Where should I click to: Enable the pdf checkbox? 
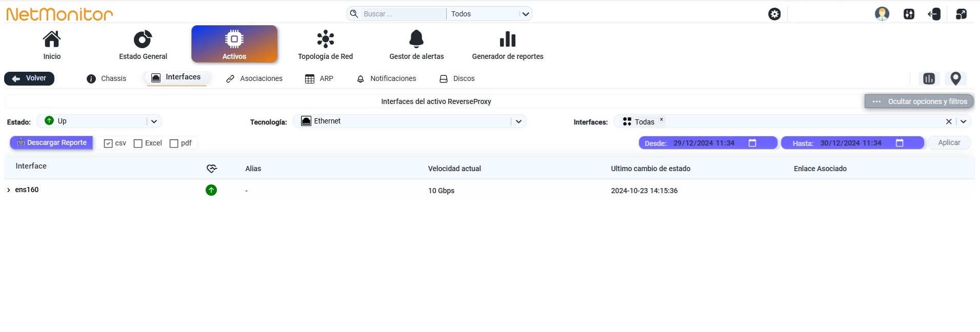174,143
